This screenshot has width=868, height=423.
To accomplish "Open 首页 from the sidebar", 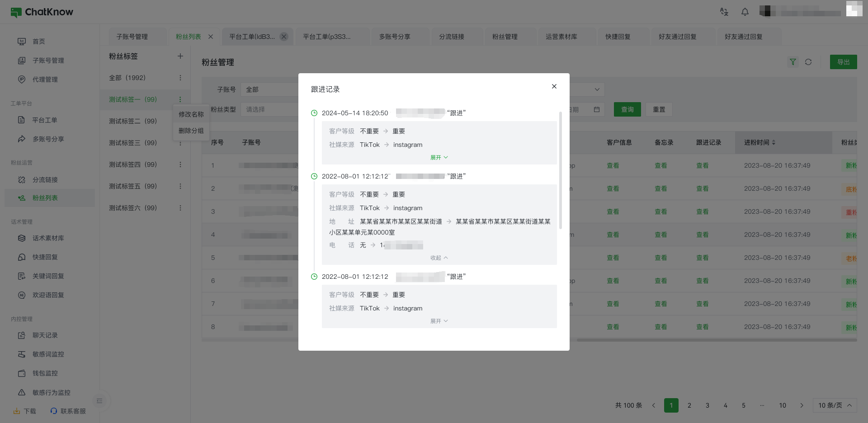I will pyautogui.click(x=38, y=42).
